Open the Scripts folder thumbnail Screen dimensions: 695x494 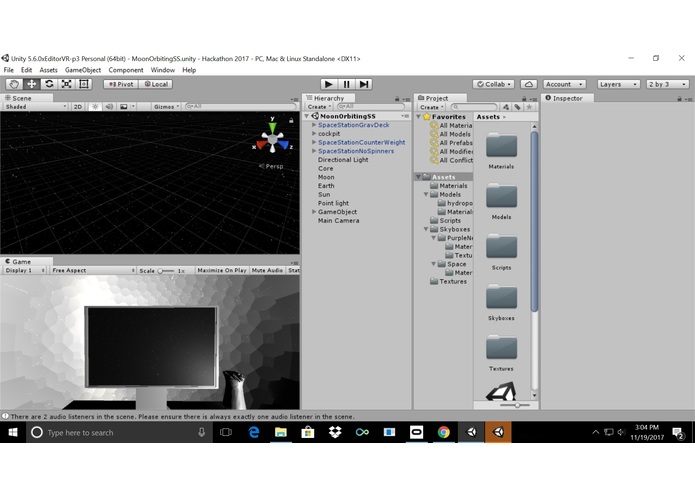pos(501,246)
